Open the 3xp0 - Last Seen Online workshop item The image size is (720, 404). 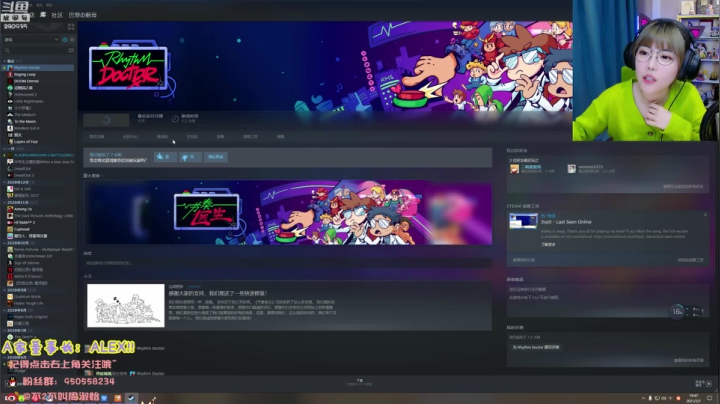tap(566, 222)
